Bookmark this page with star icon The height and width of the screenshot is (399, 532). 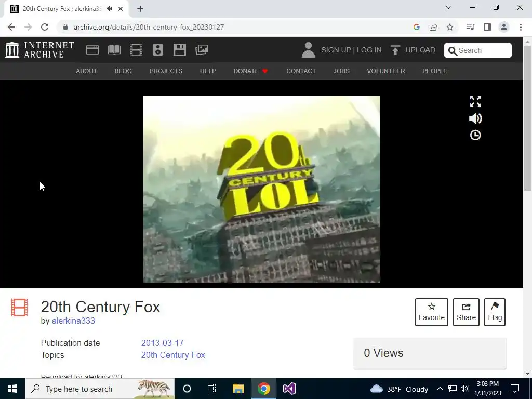tap(450, 27)
